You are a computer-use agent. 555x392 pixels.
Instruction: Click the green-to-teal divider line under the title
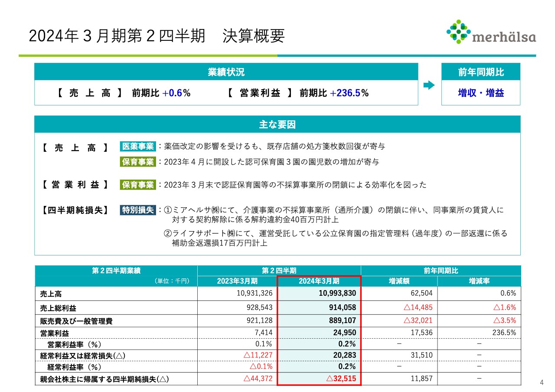[277, 55]
